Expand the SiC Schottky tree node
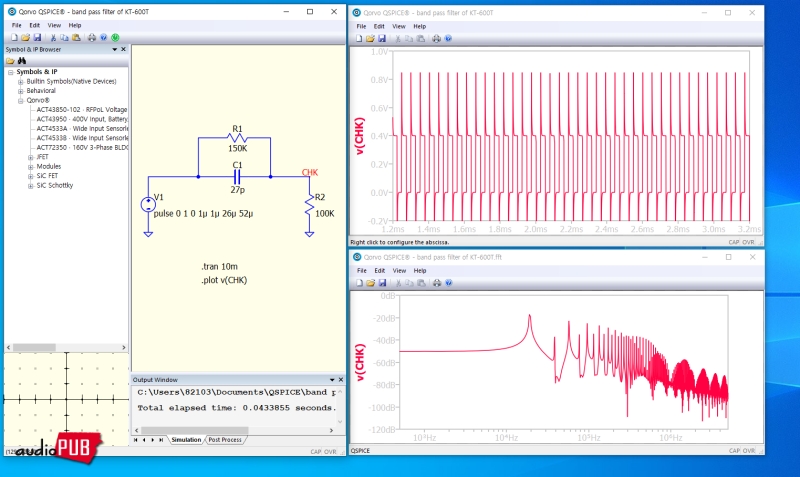Viewport: 800px width, 477px height. point(31,186)
